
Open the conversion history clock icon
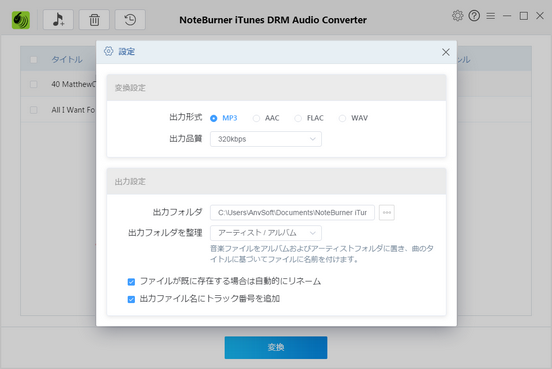(130, 20)
